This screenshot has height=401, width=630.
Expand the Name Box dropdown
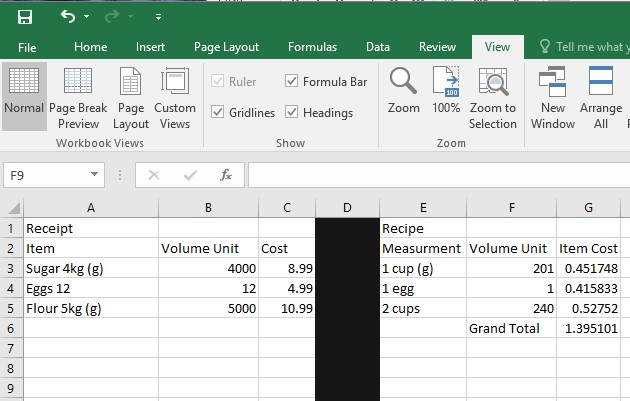tap(95, 175)
